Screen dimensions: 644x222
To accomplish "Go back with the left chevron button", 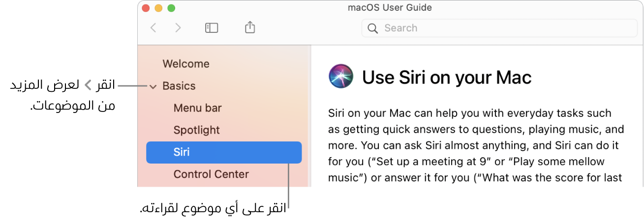I will coord(153,28).
